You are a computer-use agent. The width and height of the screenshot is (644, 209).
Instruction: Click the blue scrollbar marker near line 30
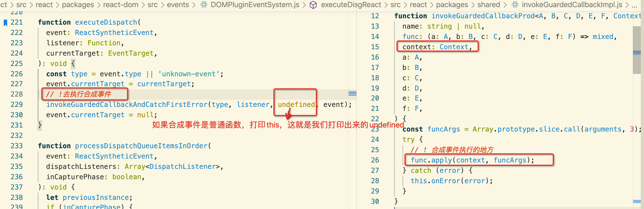pos(637,201)
